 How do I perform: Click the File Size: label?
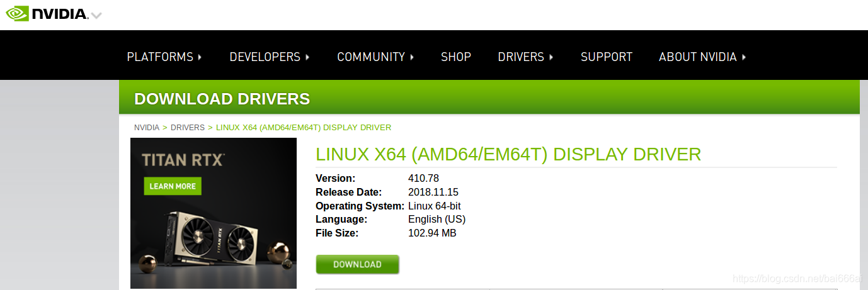pos(337,233)
